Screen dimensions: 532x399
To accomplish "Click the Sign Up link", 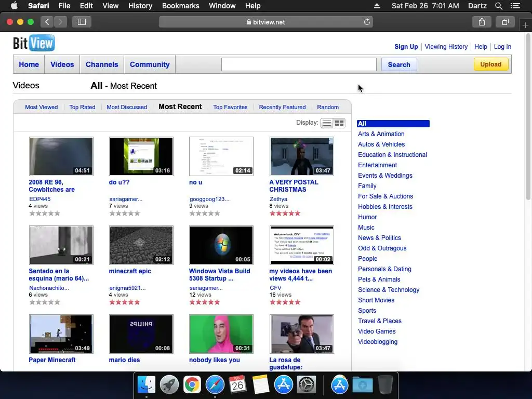I will 406,47.
